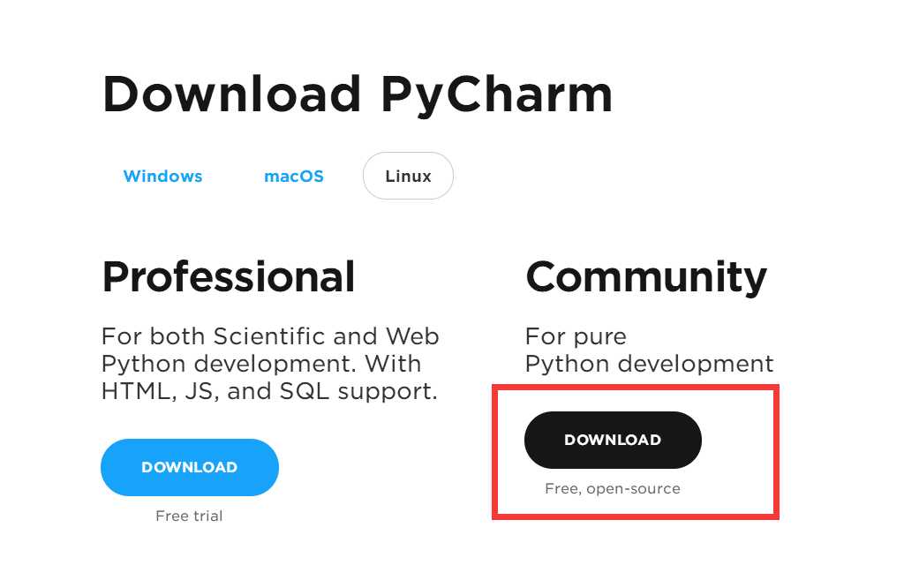This screenshot has height=588, width=919.
Task: Click the 'Free, open-source' text
Action: [613, 489]
